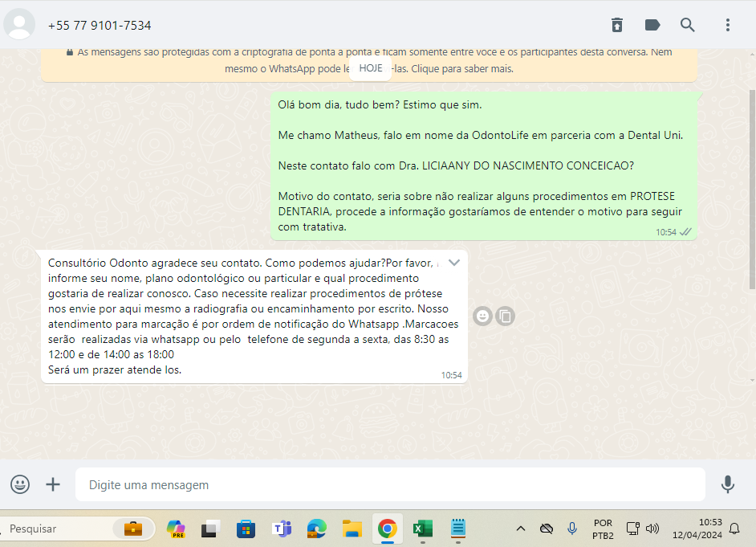The height and width of the screenshot is (547, 756).
Task: Open Notepad from the taskbar
Action: [x=458, y=529]
